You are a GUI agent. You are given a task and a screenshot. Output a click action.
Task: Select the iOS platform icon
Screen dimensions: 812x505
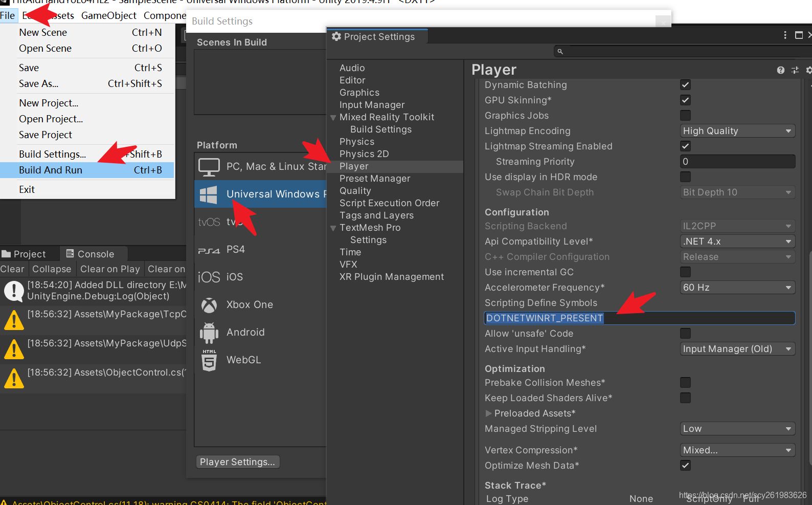(x=209, y=277)
